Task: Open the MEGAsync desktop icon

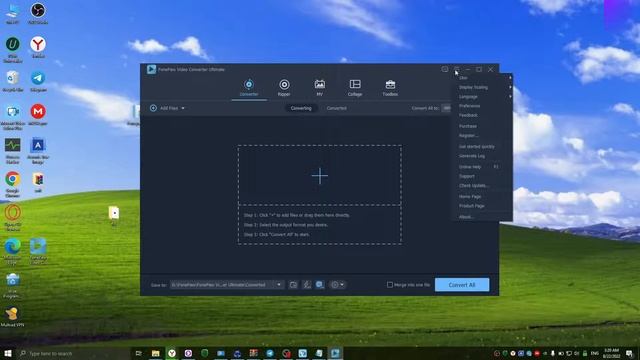Action: point(38,114)
